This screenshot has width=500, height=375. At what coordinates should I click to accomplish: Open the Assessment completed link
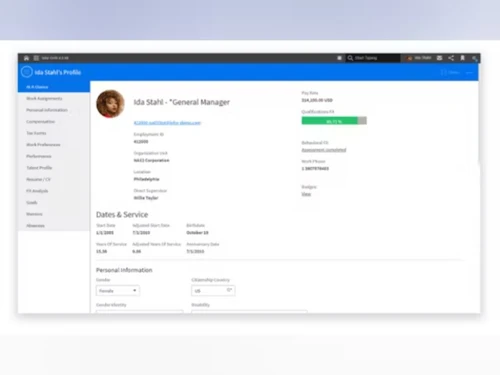[324, 150]
